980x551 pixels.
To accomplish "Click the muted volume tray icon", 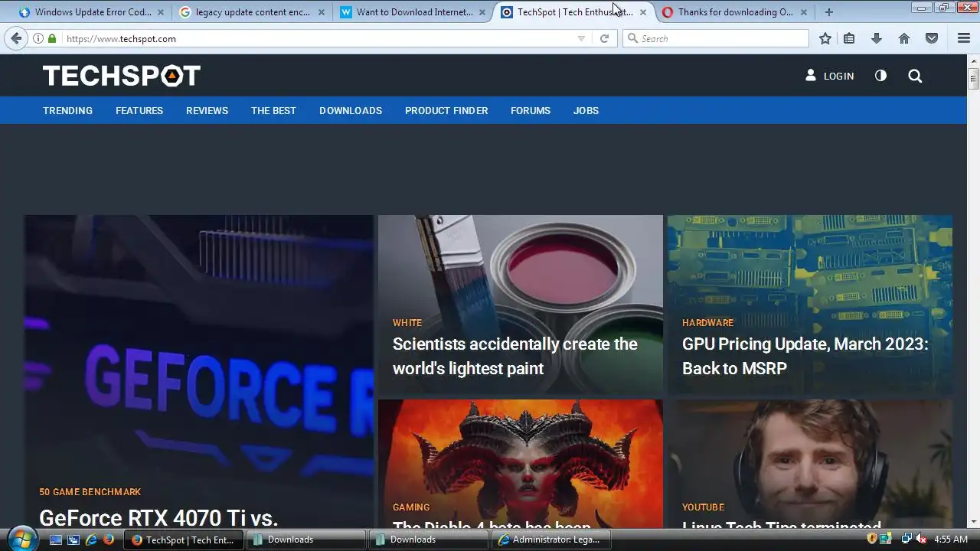I will point(920,540).
